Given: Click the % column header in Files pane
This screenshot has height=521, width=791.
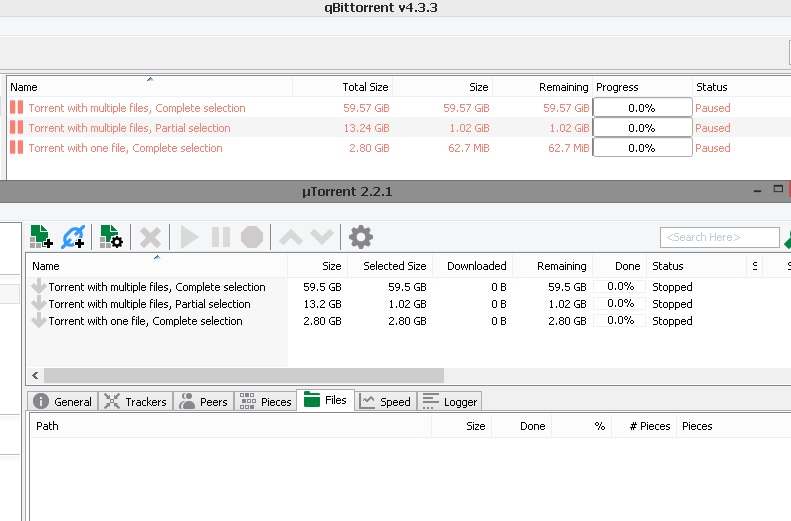Looking at the screenshot, I should 582,426.
